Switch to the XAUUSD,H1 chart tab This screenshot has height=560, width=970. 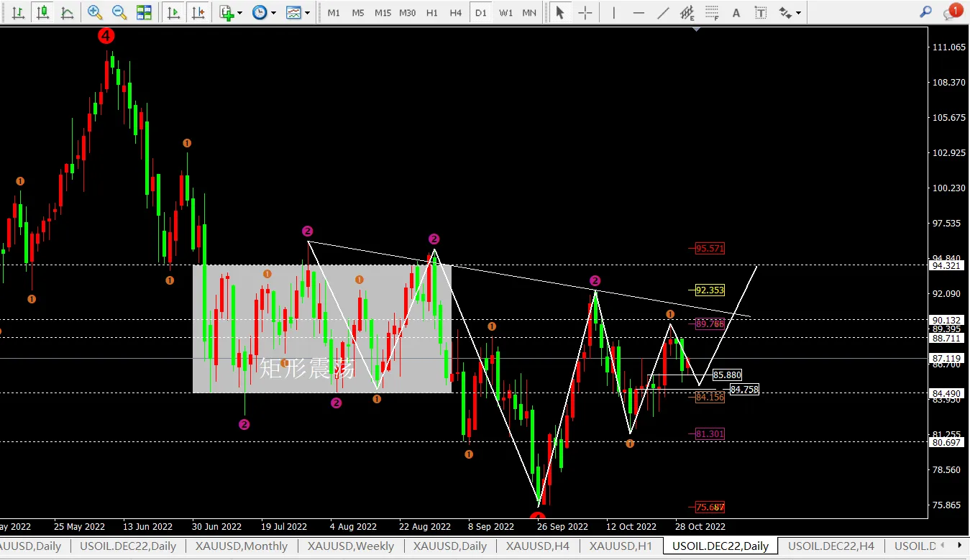click(621, 546)
